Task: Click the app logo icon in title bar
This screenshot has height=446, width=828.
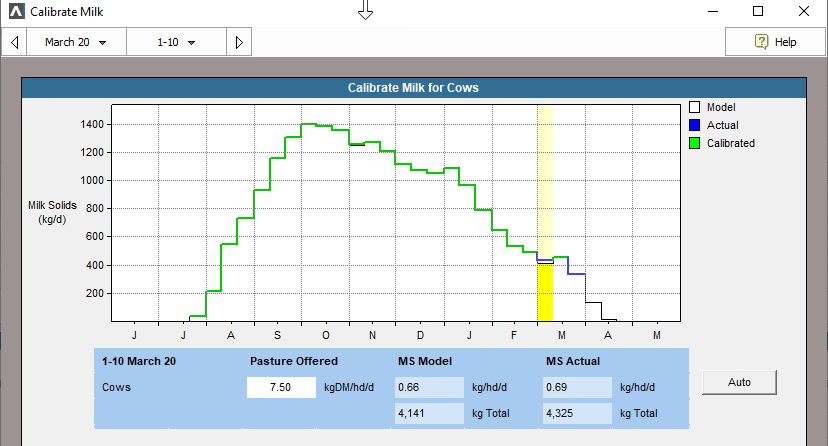Action: [x=16, y=11]
